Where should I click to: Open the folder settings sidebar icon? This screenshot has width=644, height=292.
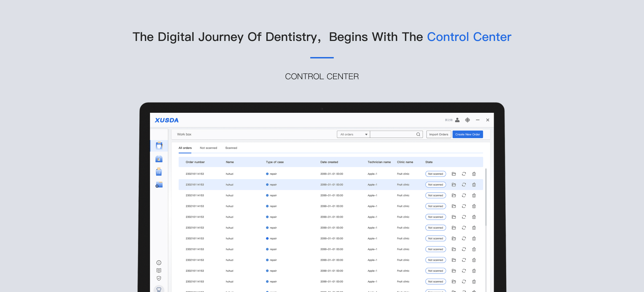point(159,185)
